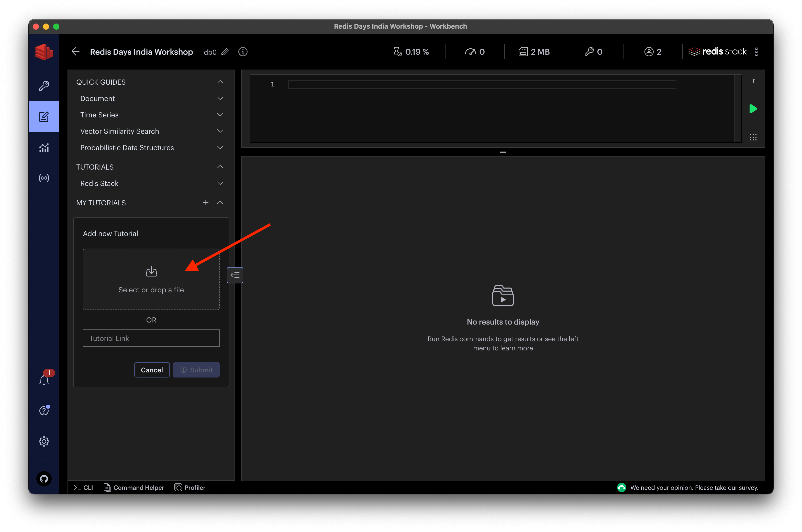The image size is (802, 532).
Task: Open the Browser key icon in sidebar
Action: [44, 86]
